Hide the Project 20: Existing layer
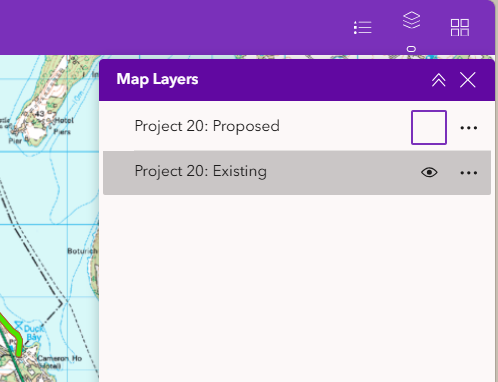The image size is (498, 382). 429,172
